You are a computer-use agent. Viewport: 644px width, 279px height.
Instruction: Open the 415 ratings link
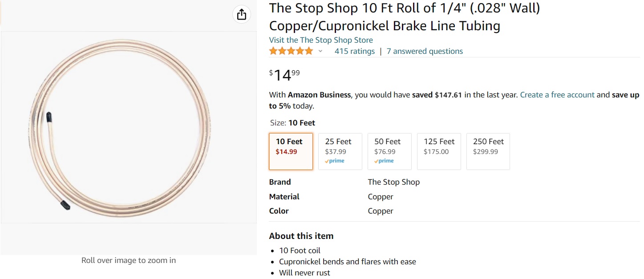(355, 51)
